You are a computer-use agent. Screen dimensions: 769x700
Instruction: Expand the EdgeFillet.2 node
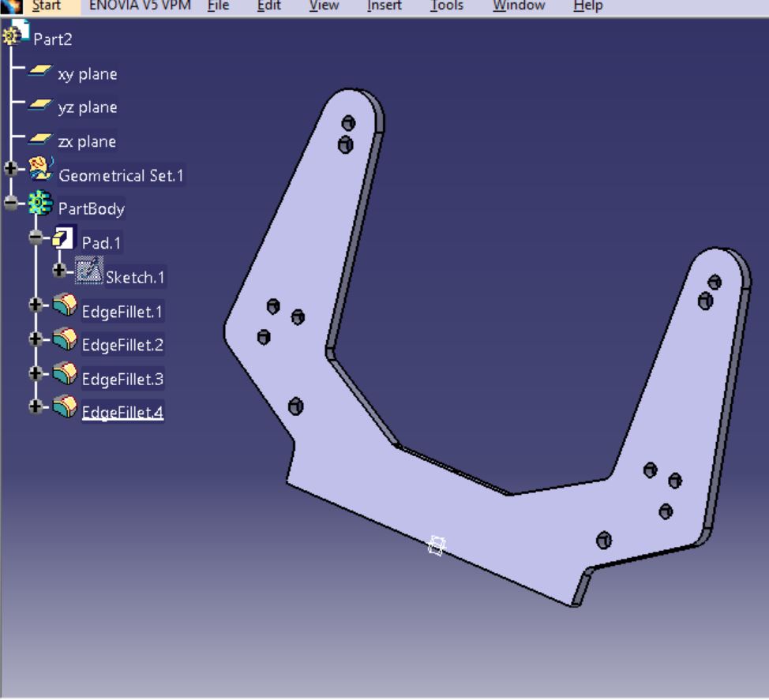tap(36, 339)
